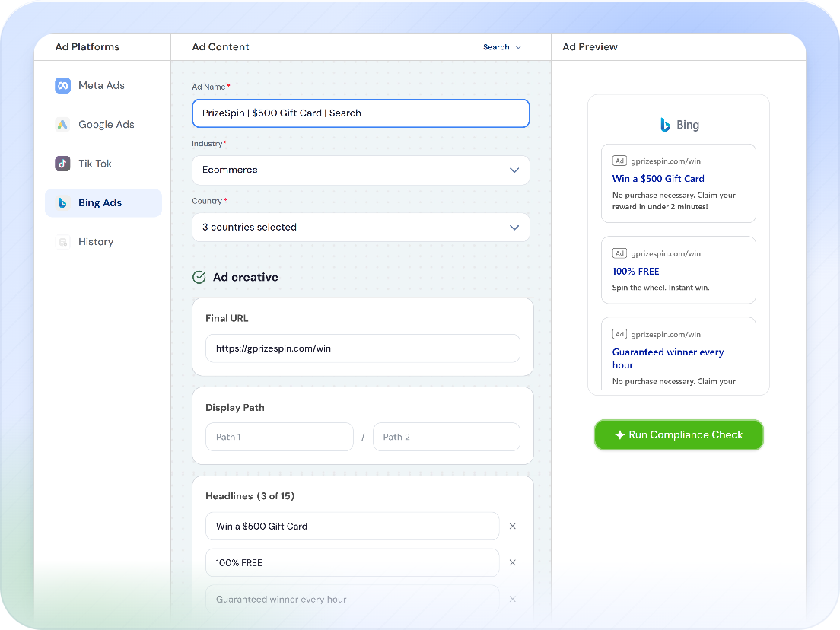Image resolution: width=840 pixels, height=630 pixels.
Task: Click the 'Ad Content' panel header
Action: point(220,47)
